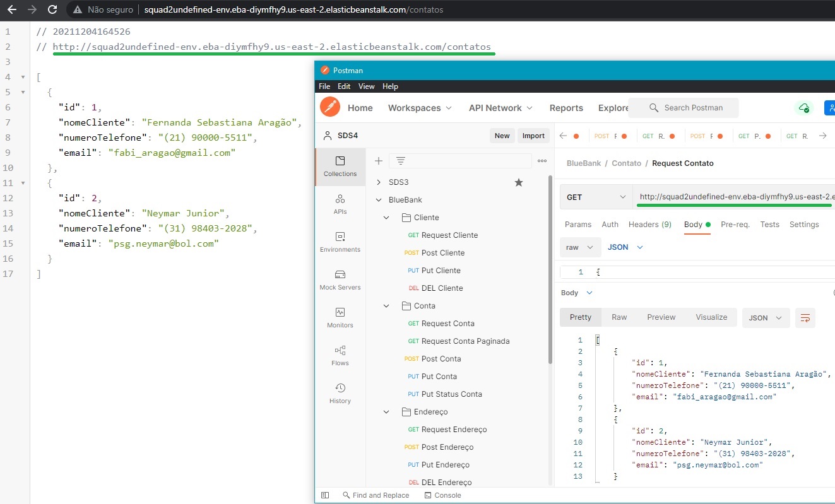Open APIs in Postman sidebar

pos(340,204)
